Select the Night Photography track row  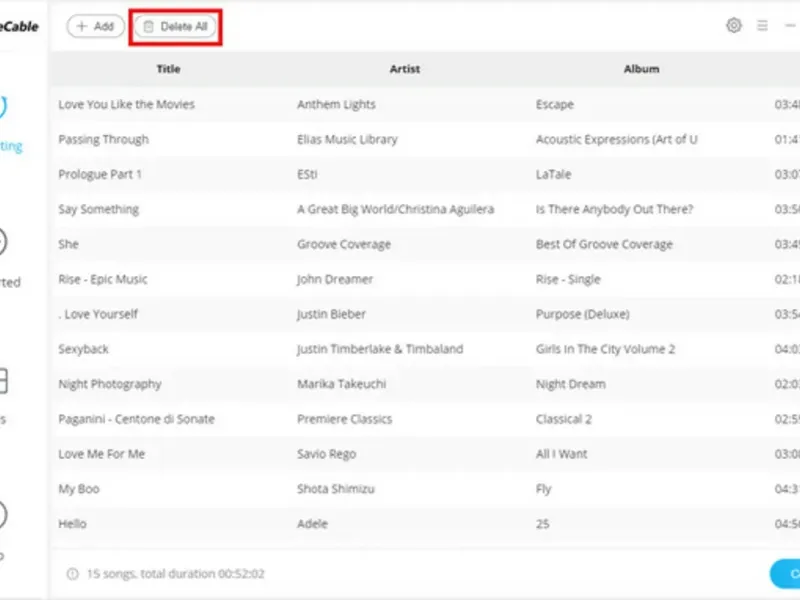[426, 384]
